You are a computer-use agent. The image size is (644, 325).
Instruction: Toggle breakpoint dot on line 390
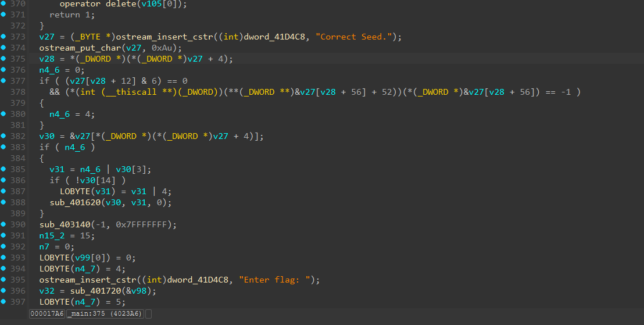click(x=3, y=224)
